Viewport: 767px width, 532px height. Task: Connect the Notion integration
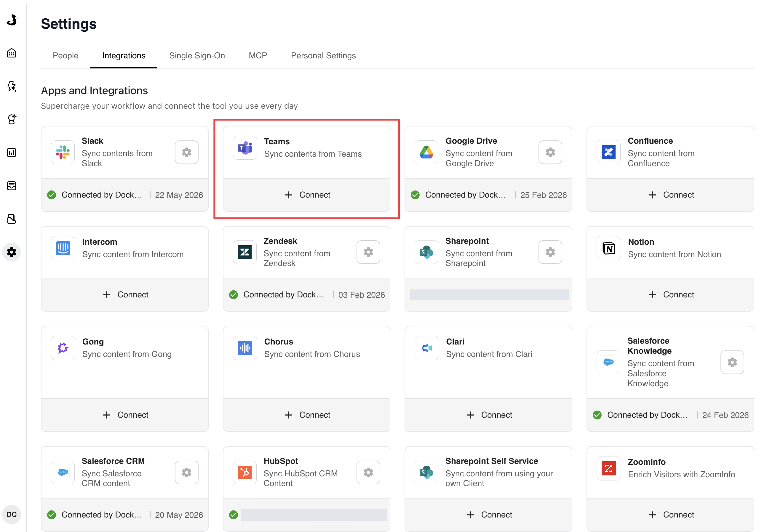(x=670, y=295)
